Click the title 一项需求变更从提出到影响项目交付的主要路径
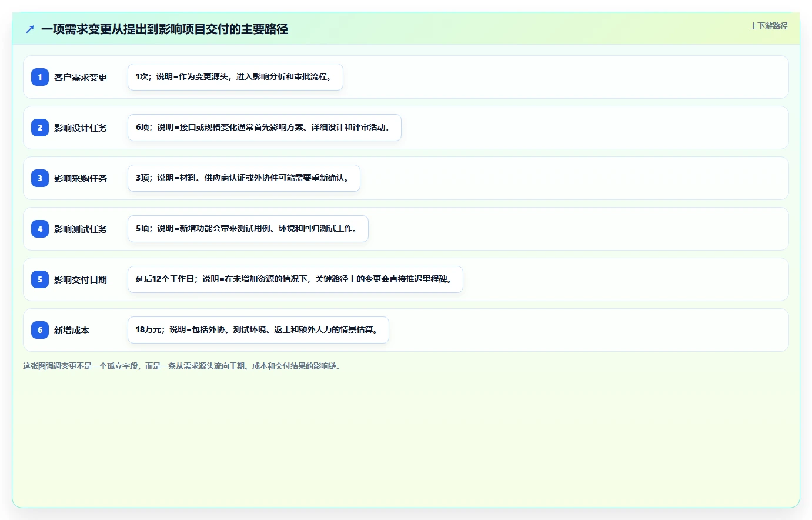Image resolution: width=812 pixels, height=520 pixels. 165,29
